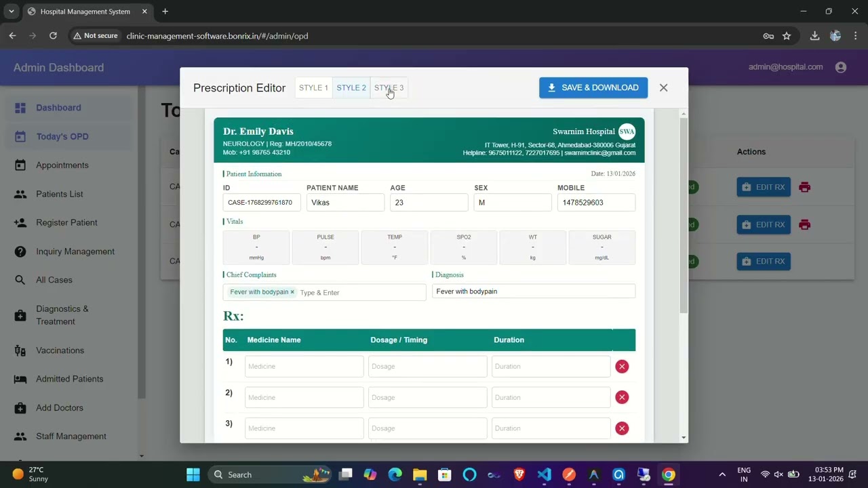Click Duration field in row 3
This screenshot has width=868, height=488.
pyautogui.click(x=551, y=428)
